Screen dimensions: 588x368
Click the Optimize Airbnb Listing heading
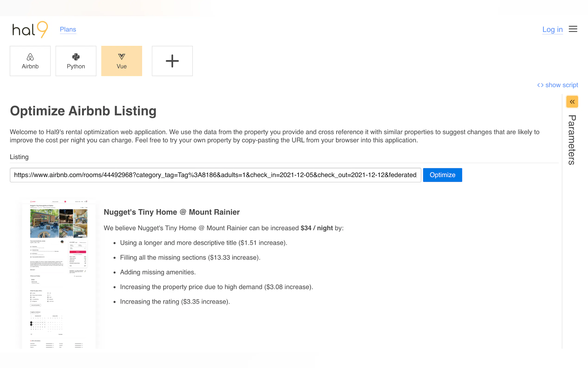click(83, 111)
